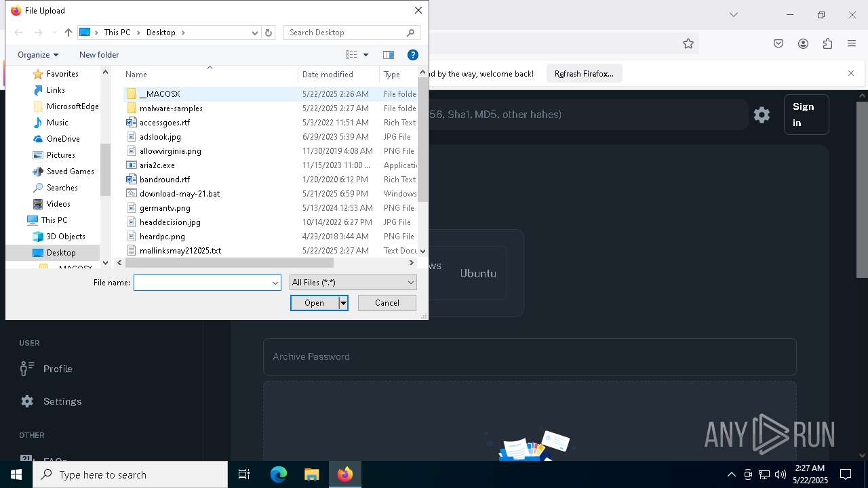Click the Open button
Viewport: 868px width, 488px height.
point(315,303)
